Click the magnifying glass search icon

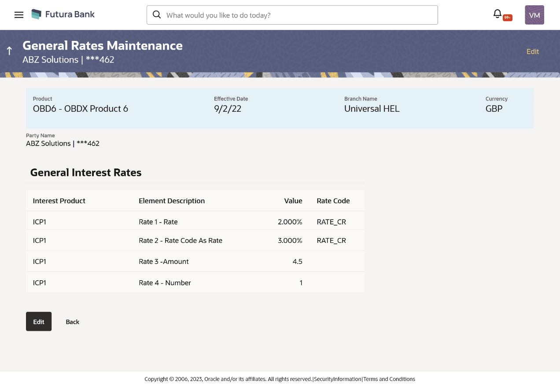pyautogui.click(x=156, y=15)
